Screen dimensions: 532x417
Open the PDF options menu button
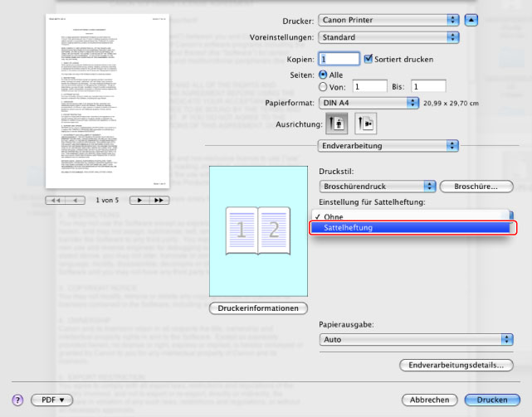point(52,400)
